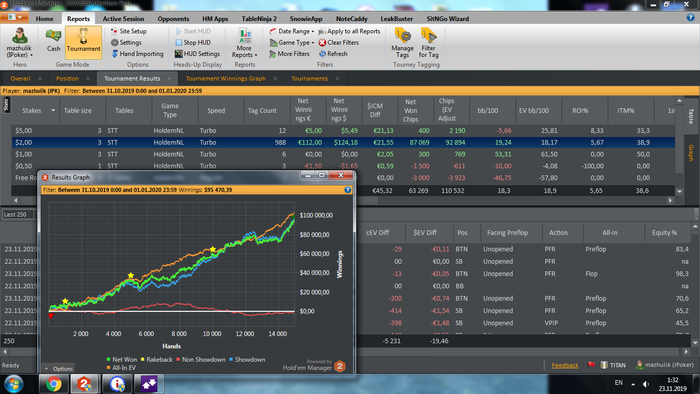Screen dimensions: 700x394
Task: Open the hero mazhulik (IPoker) dropdown
Action: click(x=19, y=43)
